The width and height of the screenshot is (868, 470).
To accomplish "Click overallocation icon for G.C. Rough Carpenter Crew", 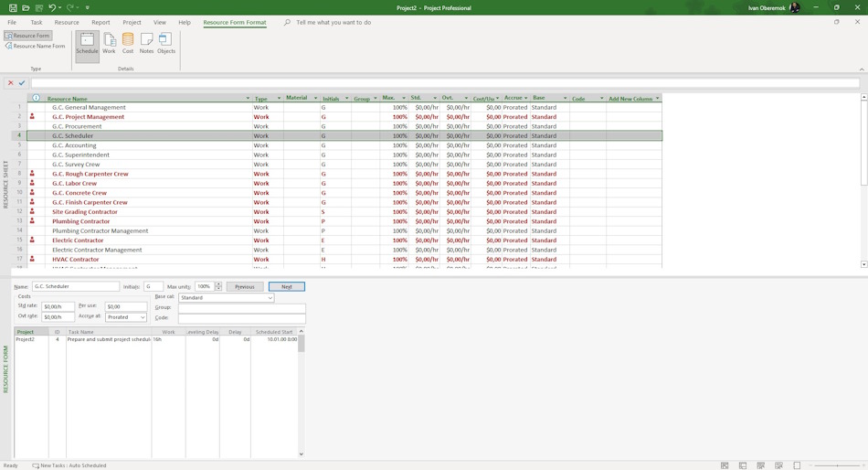I will pyautogui.click(x=32, y=174).
